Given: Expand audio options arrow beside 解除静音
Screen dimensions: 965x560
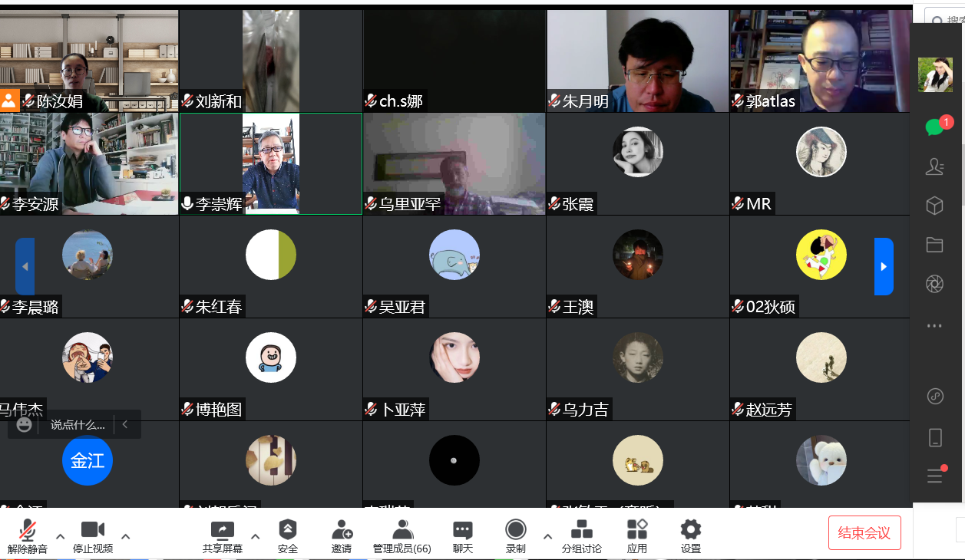Looking at the screenshot, I should (x=60, y=536).
